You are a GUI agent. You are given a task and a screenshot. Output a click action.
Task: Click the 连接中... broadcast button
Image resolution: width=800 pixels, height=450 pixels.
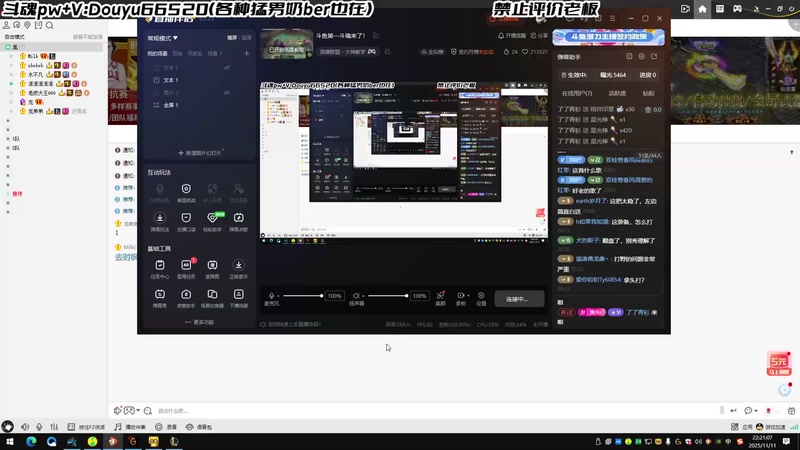[519, 298]
